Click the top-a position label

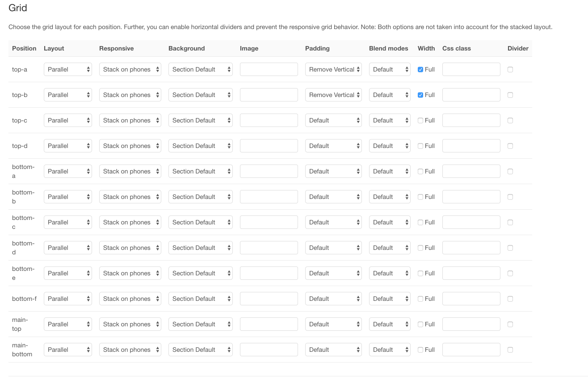[20, 69]
